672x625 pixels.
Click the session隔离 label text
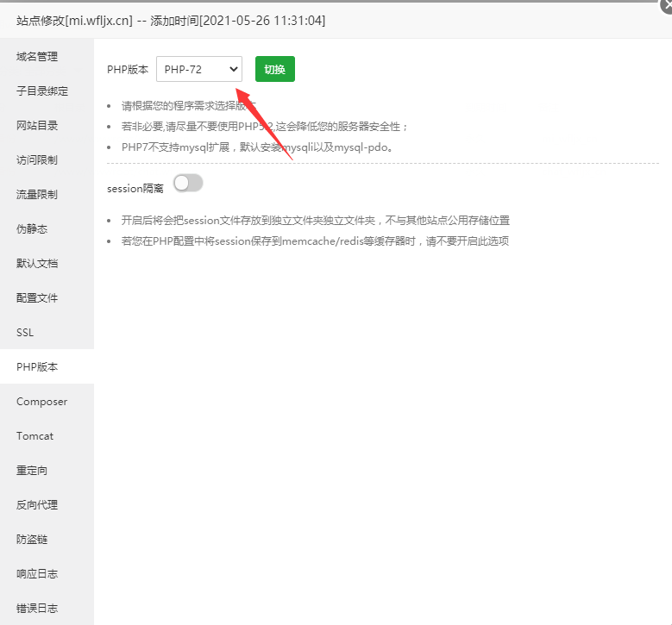click(135, 189)
